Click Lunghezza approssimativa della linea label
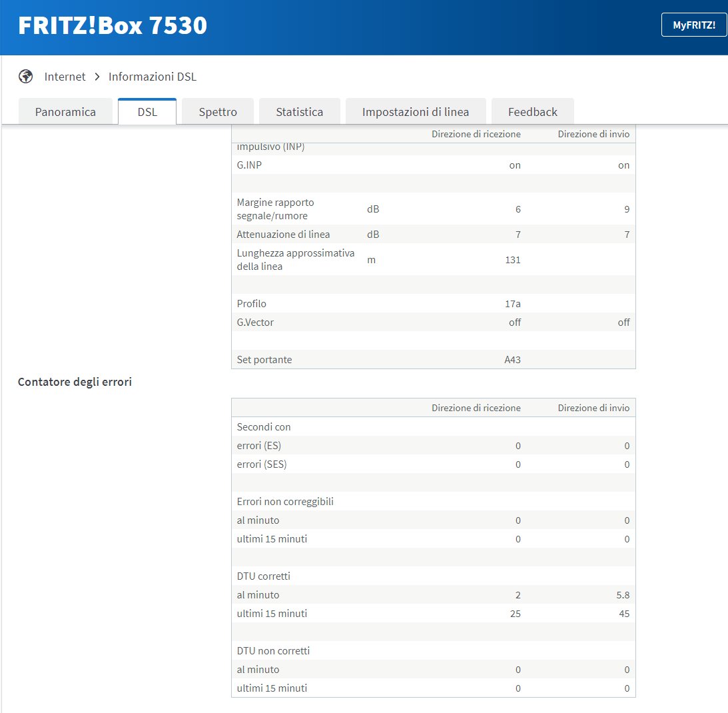 pyautogui.click(x=296, y=260)
